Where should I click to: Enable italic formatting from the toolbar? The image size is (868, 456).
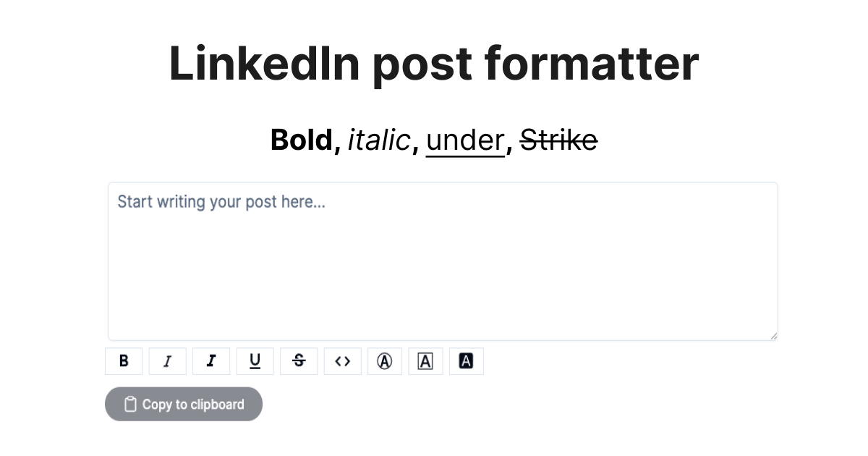167,360
